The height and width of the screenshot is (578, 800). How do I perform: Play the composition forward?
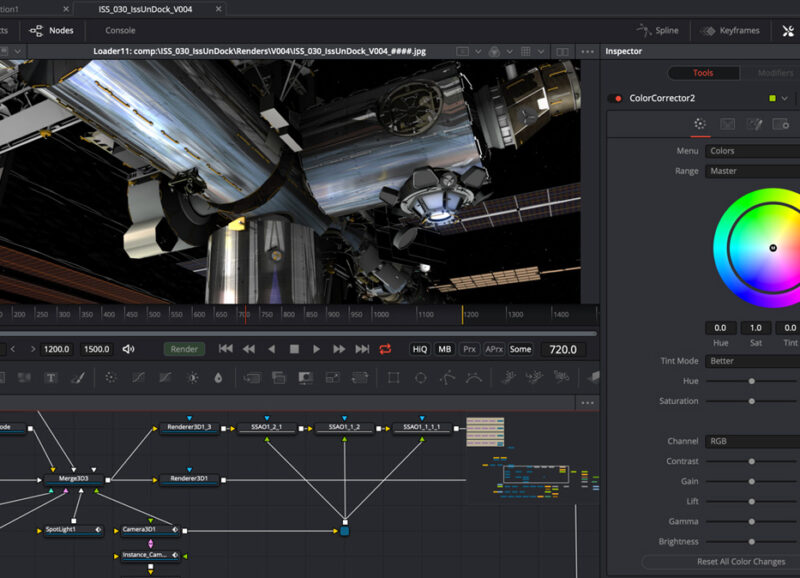point(316,349)
